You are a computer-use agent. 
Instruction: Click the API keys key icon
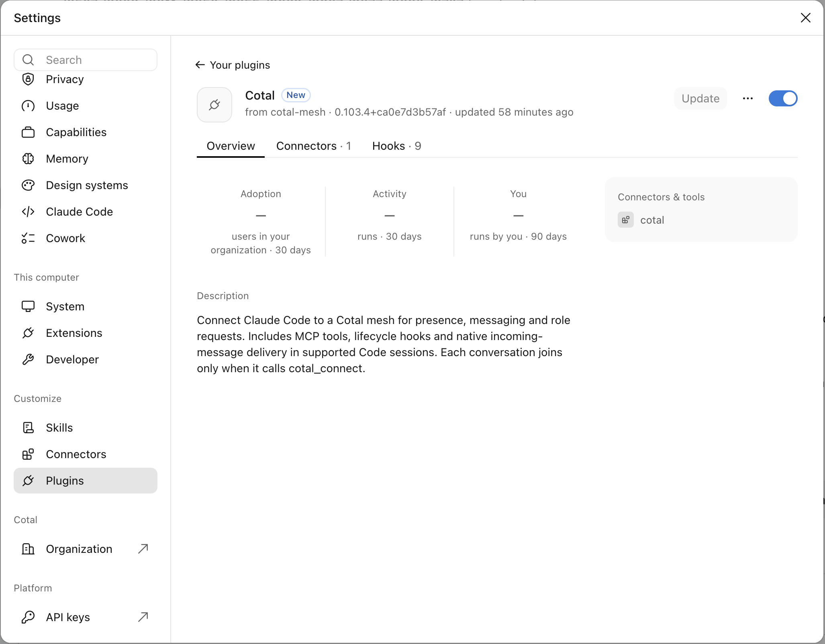pyautogui.click(x=28, y=617)
